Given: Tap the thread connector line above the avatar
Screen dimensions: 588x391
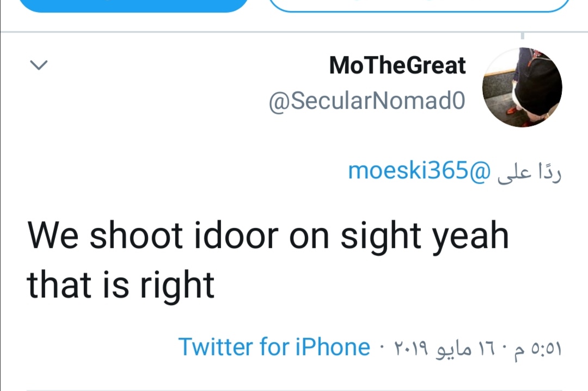Looking at the screenshot, I should pyautogui.click(x=522, y=36).
